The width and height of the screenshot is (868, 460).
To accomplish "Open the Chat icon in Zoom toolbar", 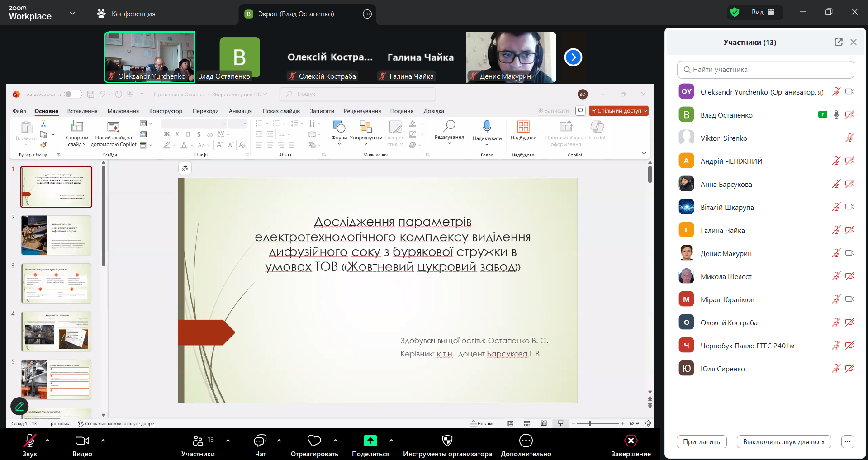I will pyautogui.click(x=260, y=441).
